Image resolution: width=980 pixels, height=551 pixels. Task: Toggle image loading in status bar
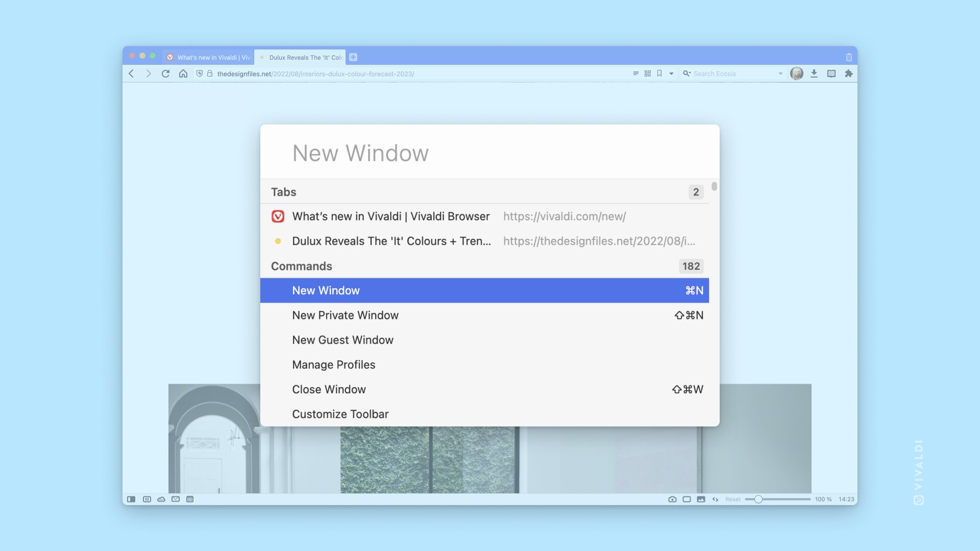click(x=701, y=499)
